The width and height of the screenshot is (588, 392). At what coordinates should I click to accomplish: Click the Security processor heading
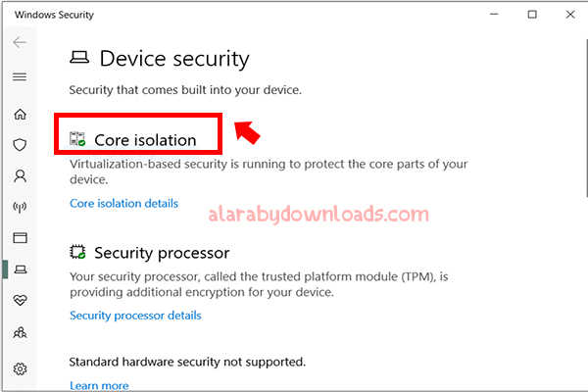(162, 253)
